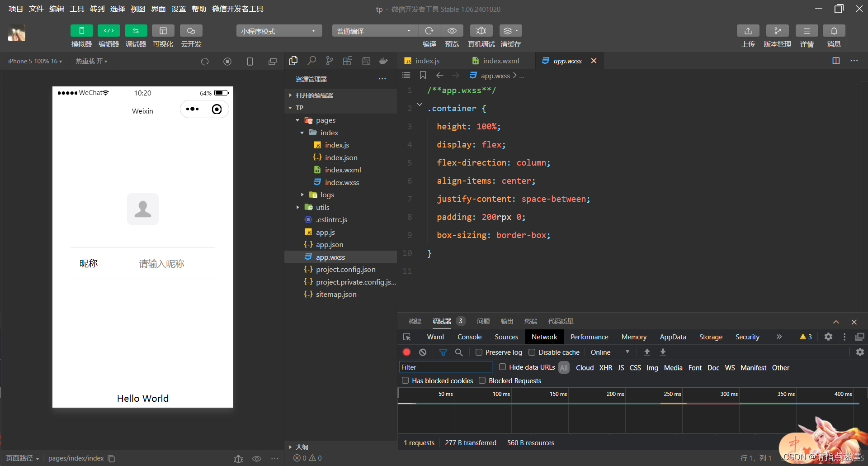This screenshot has width=868, height=466.
Task: Open extensions blocks icon
Action: (x=348, y=61)
